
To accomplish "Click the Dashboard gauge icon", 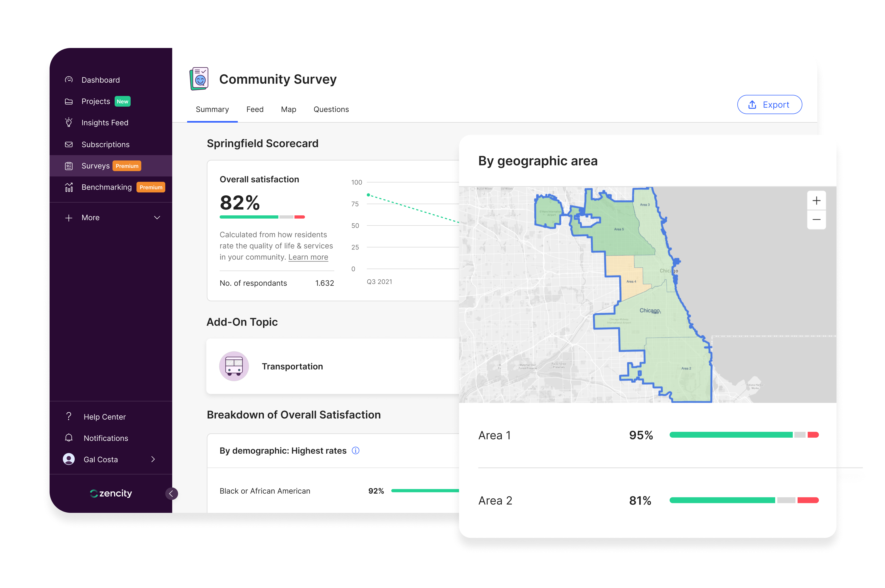I will click(69, 79).
